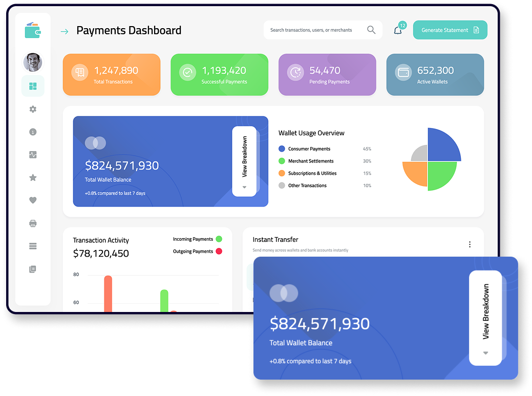The height and width of the screenshot is (396, 532).
Task: Open the activity pulse icon in sidebar
Action: [33, 155]
